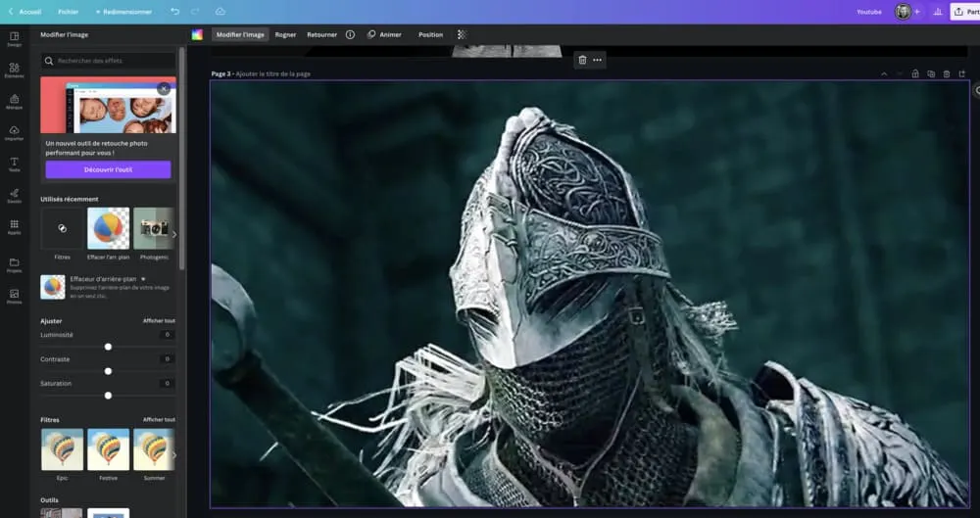Open the Texte tool icon
The width and height of the screenshot is (980, 518).
15,165
